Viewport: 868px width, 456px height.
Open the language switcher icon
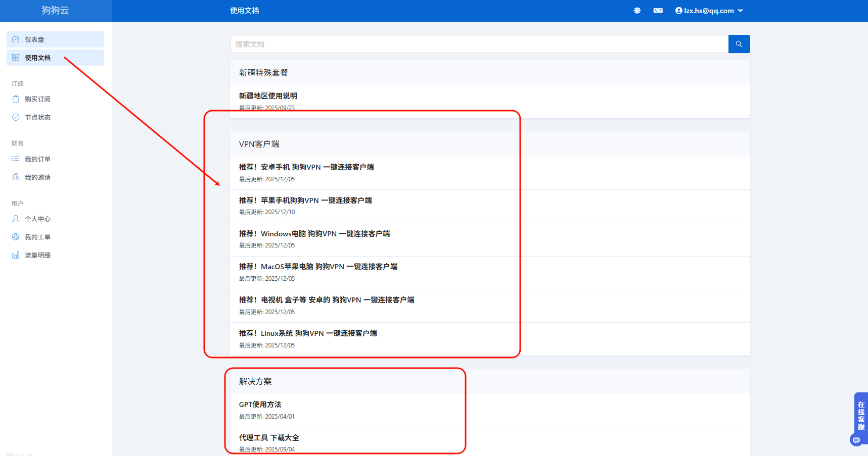pyautogui.click(x=658, y=11)
